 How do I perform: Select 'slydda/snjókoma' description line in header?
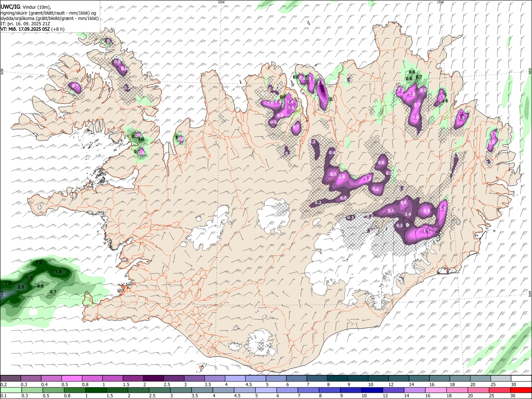[49, 18]
